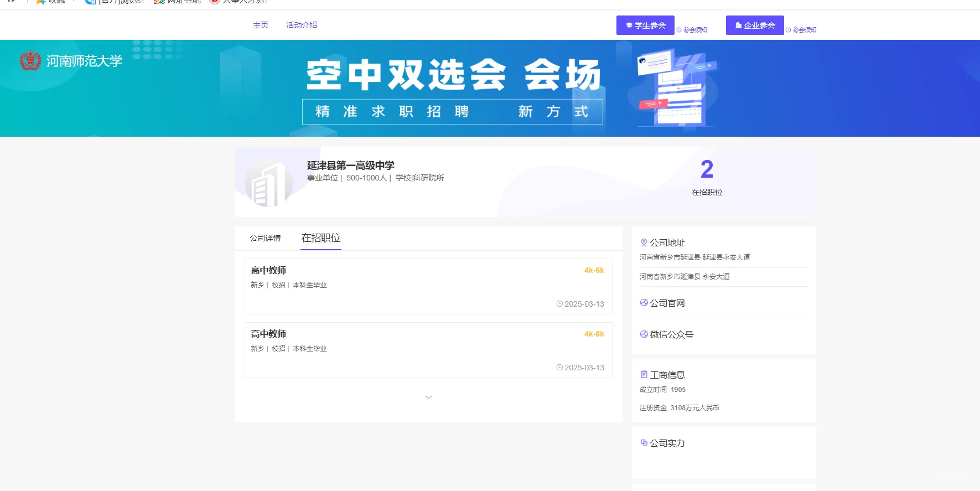This screenshot has width=980, height=491.
Task: Click the 企业参会 button
Action: [x=755, y=25]
